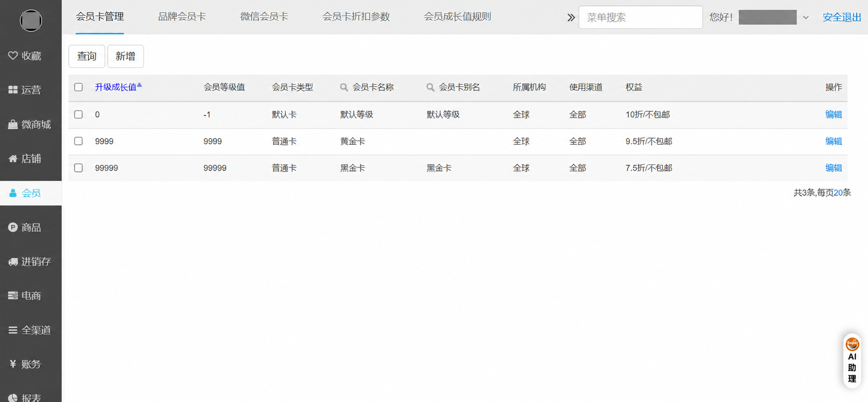Change the 20 per-page count
The image size is (868, 402).
click(x=838, y=192)
